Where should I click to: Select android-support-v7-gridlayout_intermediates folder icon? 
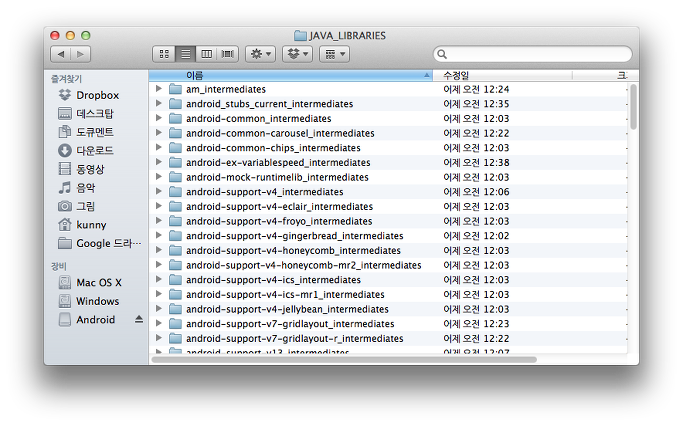point(175,324)
